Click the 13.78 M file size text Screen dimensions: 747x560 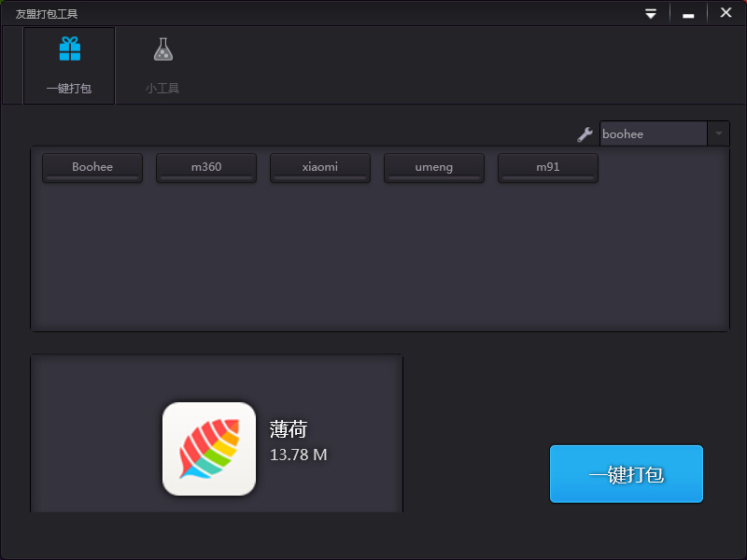pos(299,455)
